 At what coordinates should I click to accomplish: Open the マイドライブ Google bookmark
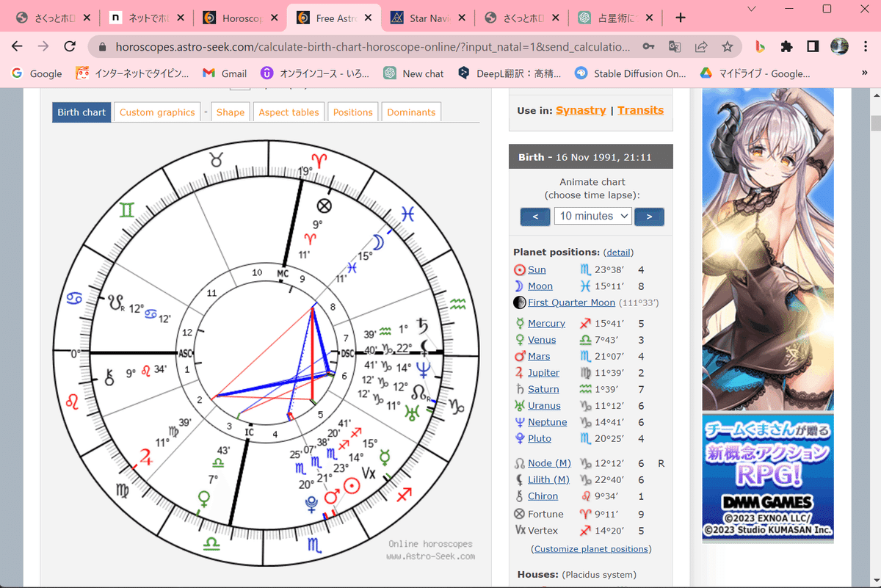tap(754, 73)
